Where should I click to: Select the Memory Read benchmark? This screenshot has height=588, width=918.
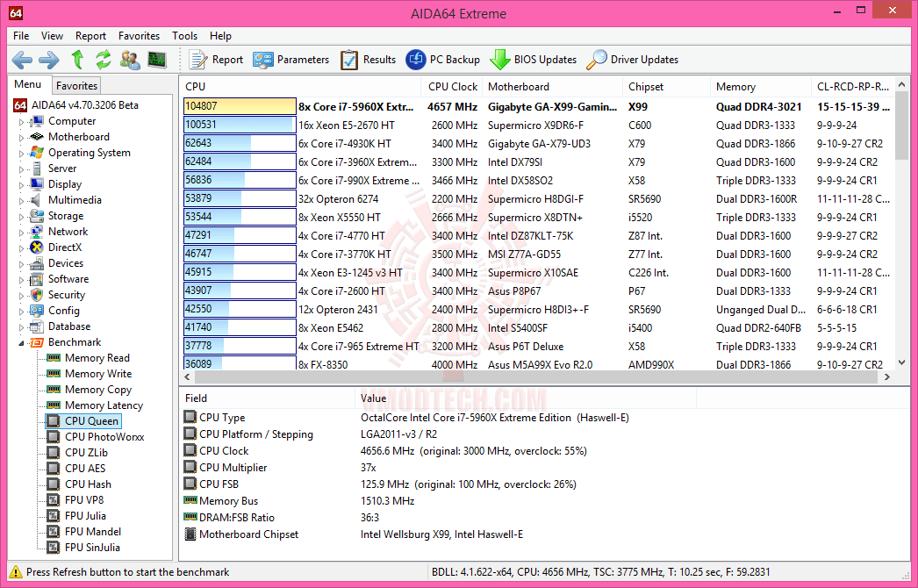97,358
